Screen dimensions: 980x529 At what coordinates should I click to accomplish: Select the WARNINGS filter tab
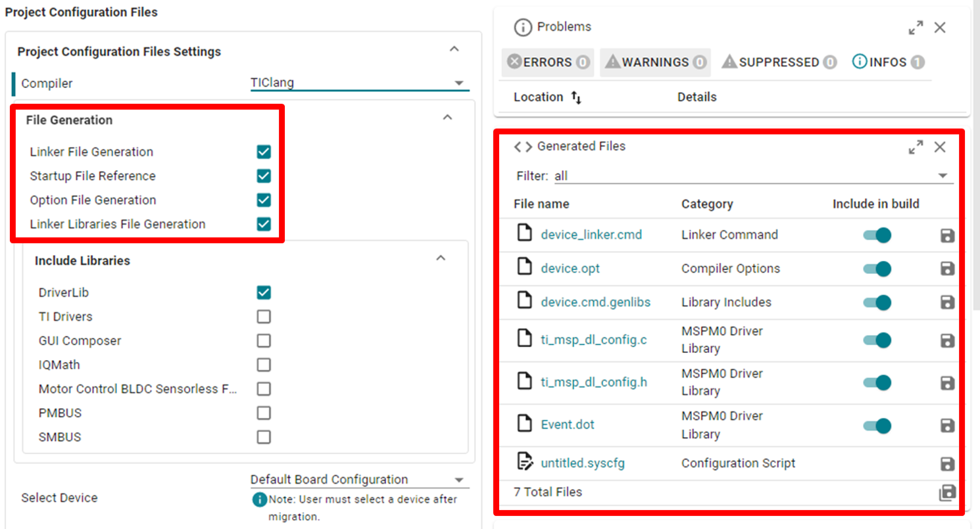(x=654, y=62)
